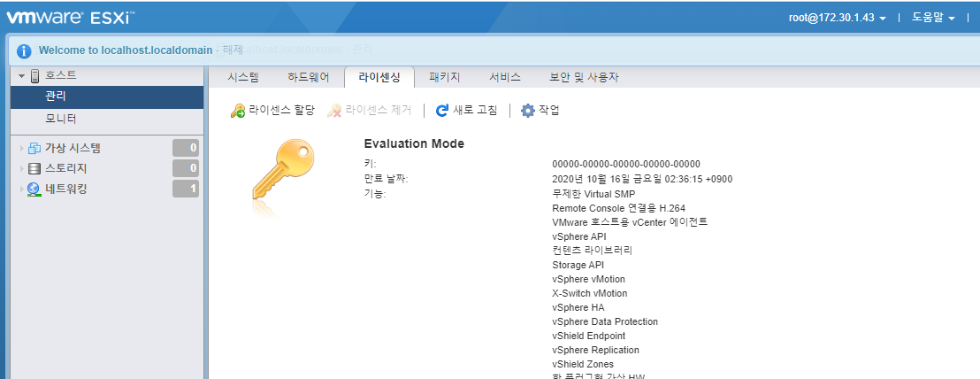Click vSphere Data Protection feature text

(x=605, y=322)
